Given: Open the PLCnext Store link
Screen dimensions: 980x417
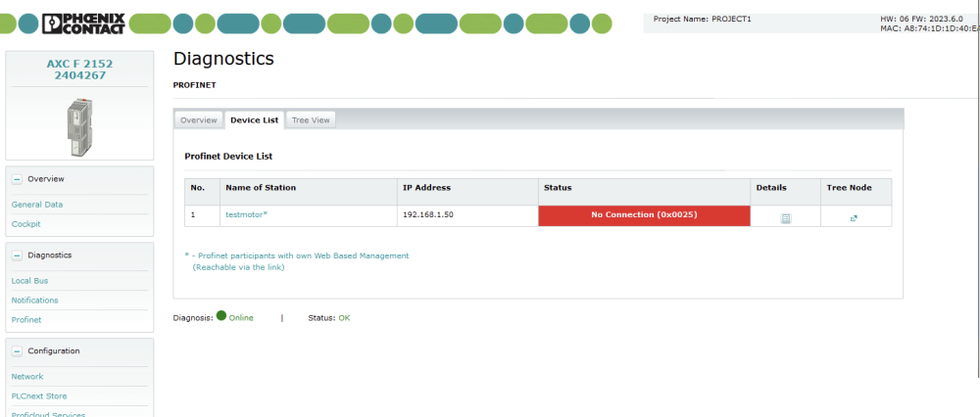Looking at the screenshot, I should tap(39, 396).
